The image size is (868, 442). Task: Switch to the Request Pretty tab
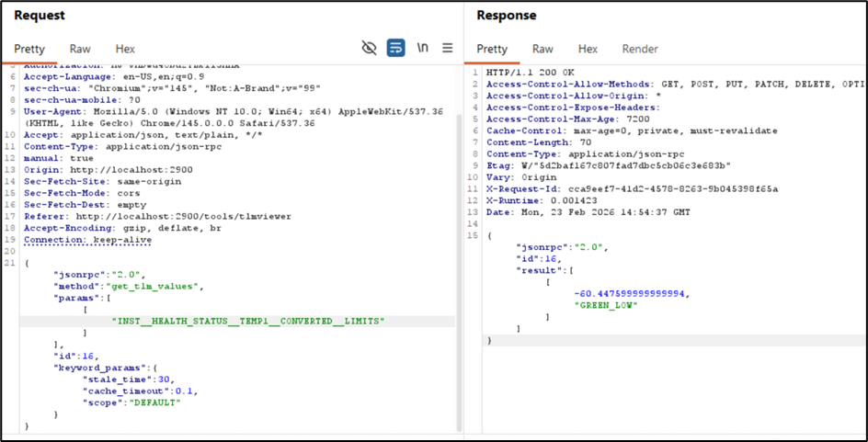29,49
